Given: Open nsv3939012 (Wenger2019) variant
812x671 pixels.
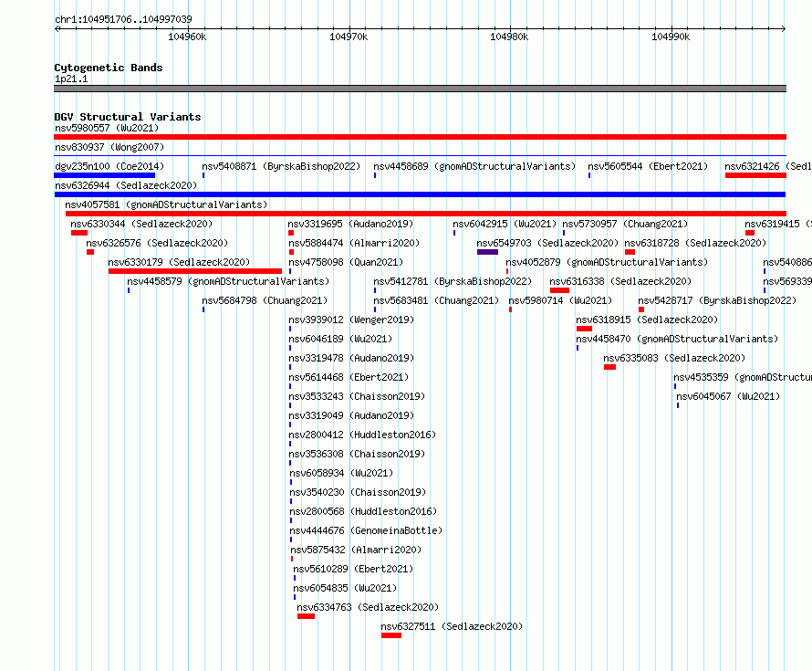Looking at the screenshot, I should pos(351,320).
